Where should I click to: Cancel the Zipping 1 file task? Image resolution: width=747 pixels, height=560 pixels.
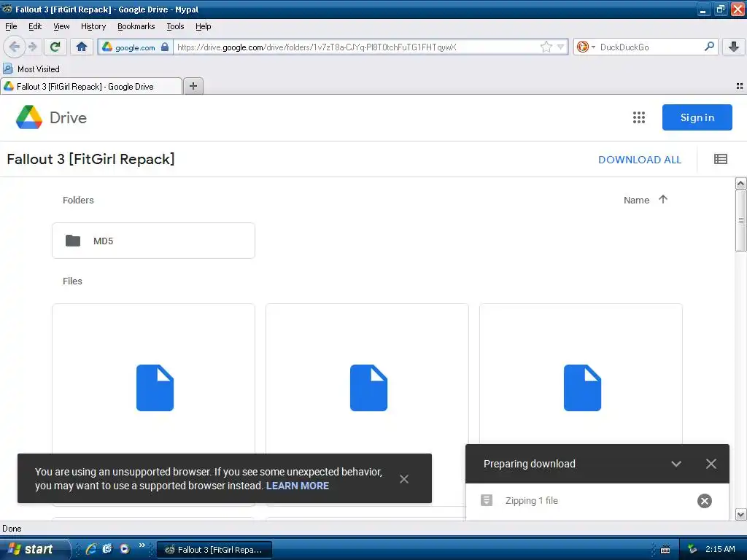point(704,501)
